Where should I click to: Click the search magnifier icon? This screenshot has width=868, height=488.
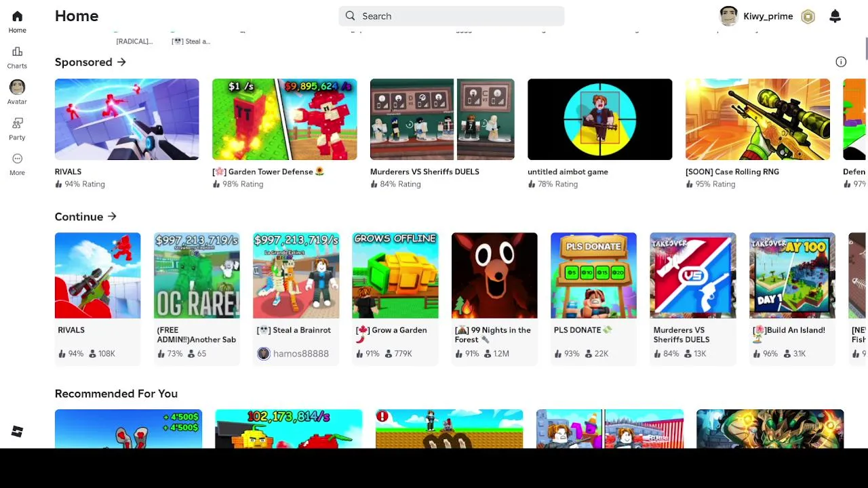[350, 16]
